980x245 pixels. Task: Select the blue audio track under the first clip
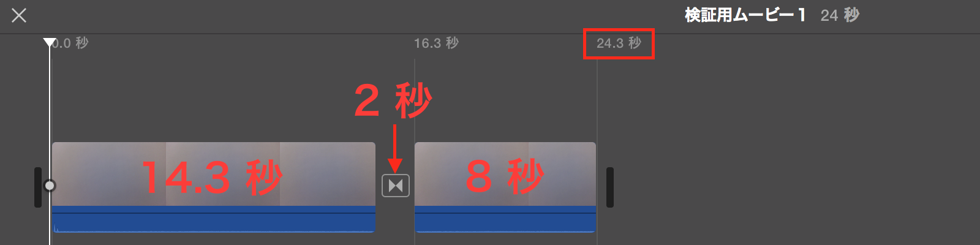[214, 219]
